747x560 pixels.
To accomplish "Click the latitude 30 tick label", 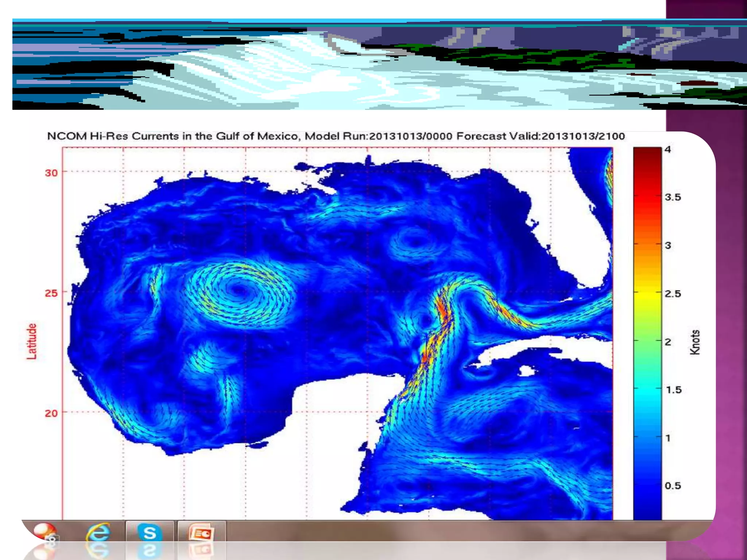I will coord(51,173).
